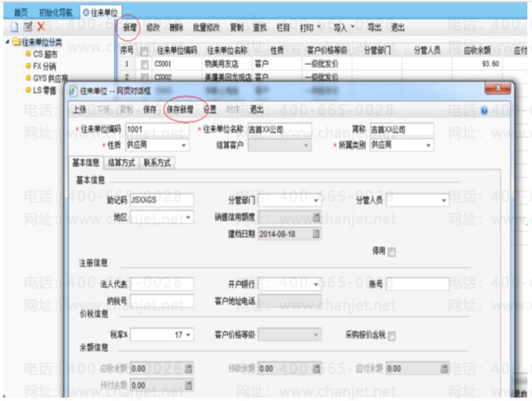Click the 账号 input field
Image resolution: width=532 pixels, height=401 pixels.
click(x=417, y=284)
